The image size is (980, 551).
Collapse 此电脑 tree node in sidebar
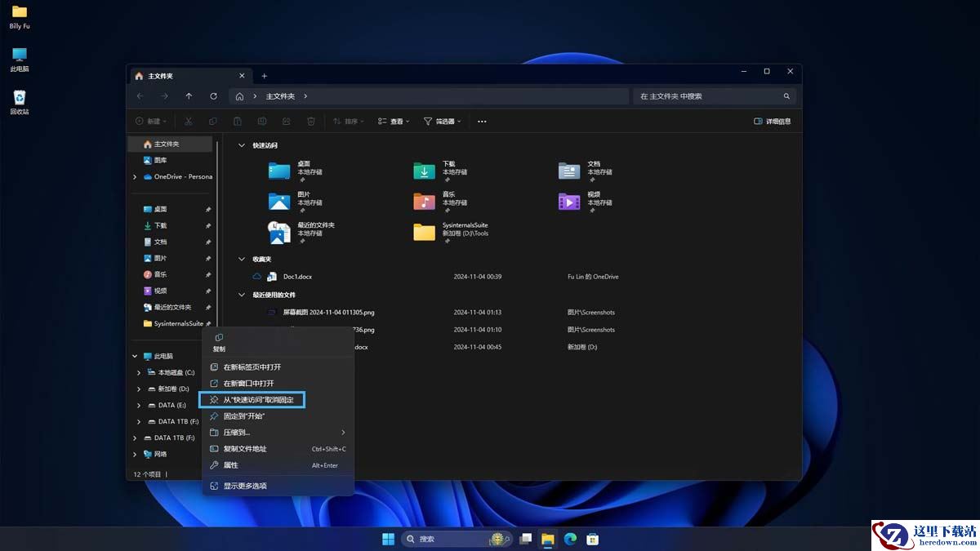pos(135,357)
